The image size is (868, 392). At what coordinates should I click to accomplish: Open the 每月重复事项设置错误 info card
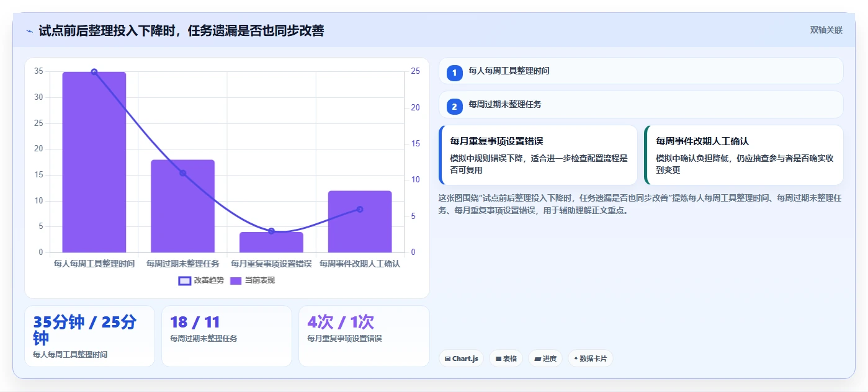point(538,155)
